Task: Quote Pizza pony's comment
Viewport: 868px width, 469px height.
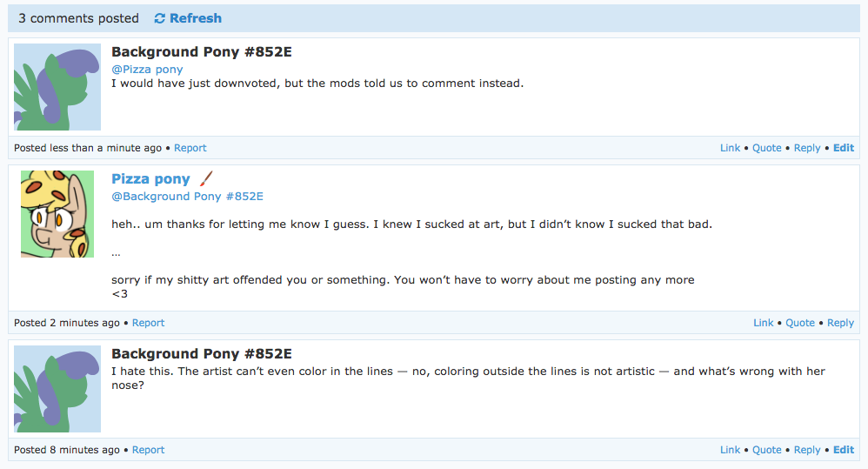Action: tap(799, 323)
